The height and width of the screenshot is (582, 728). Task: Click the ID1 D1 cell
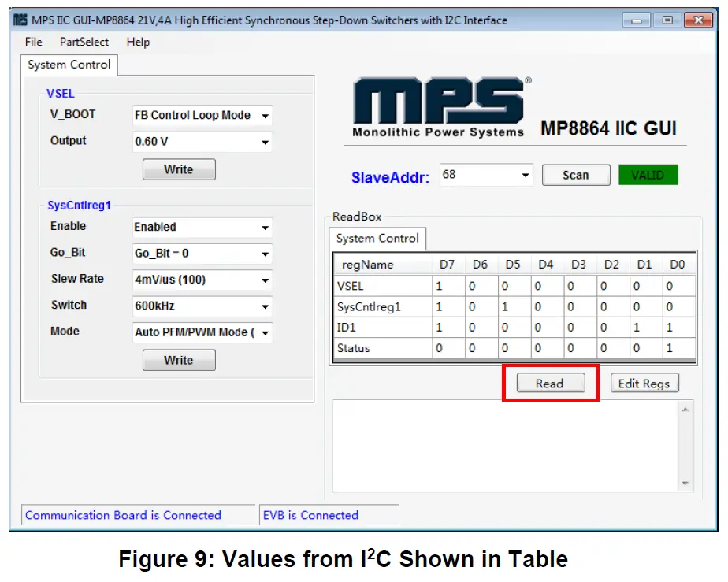pos(646,328)
